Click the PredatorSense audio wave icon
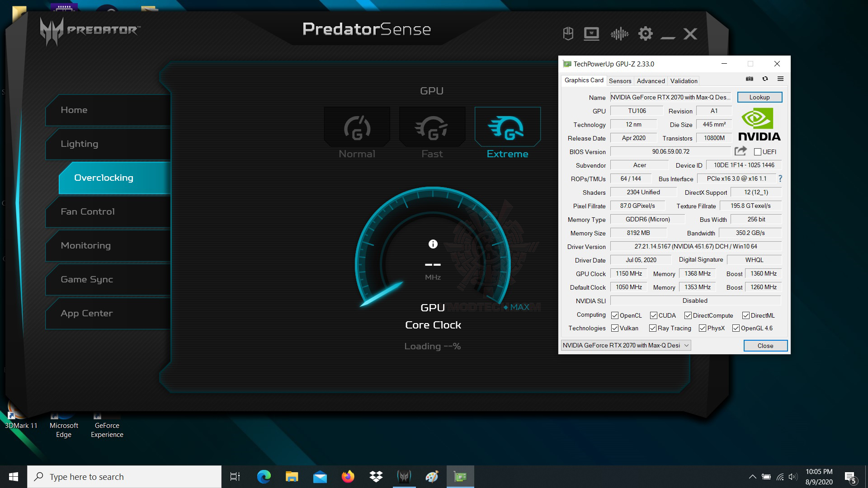The width and height of the screenshot is (868, 488). pos(619,33)
